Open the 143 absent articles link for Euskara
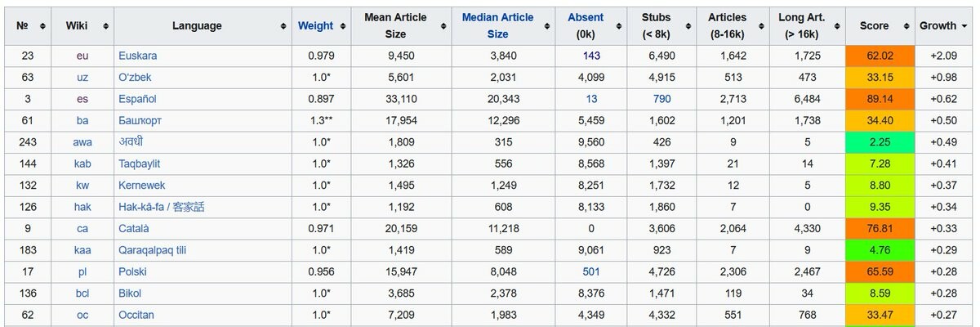Screen dimensions: 980x327 pos(592,56)
